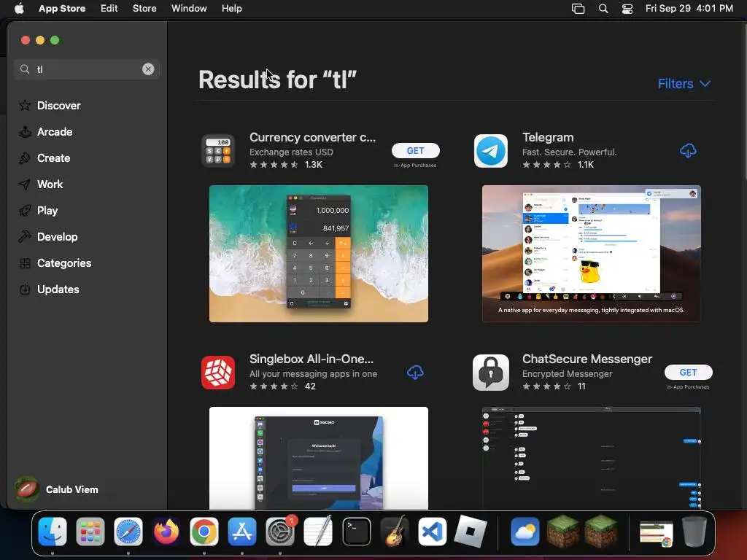Screen dimensions: 747x560
Task: Open the Help menu
Action: [x=231, y=9]
